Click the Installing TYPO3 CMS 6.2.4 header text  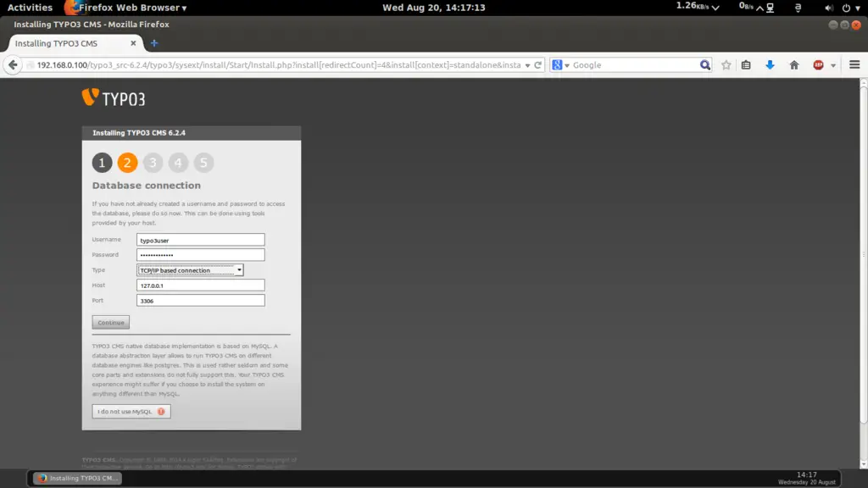pos(139,133)
